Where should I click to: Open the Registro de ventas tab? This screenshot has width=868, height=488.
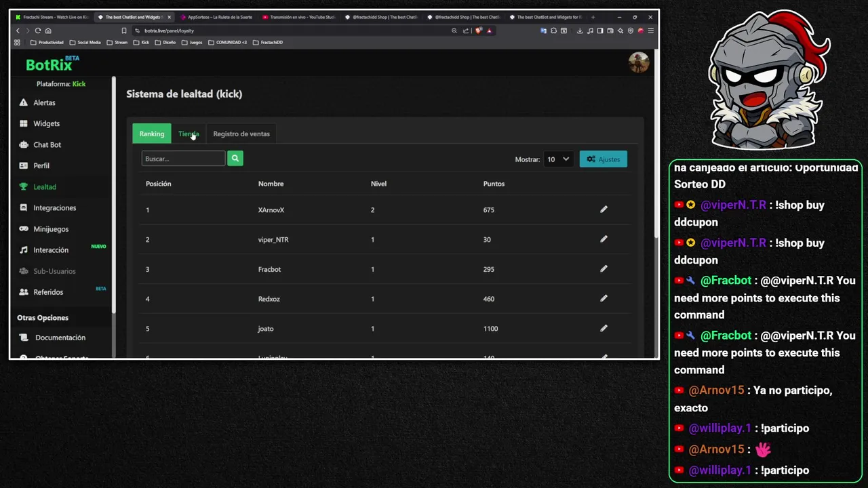(241, 134)
